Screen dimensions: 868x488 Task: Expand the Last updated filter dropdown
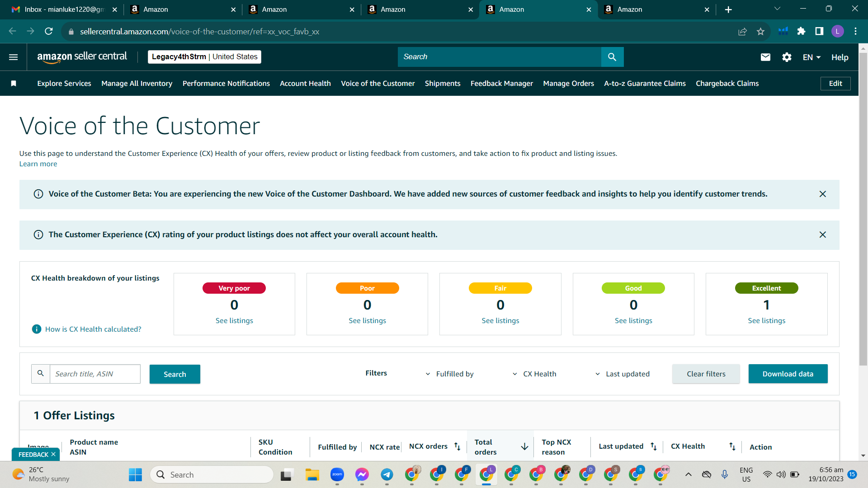click(622, 374)
